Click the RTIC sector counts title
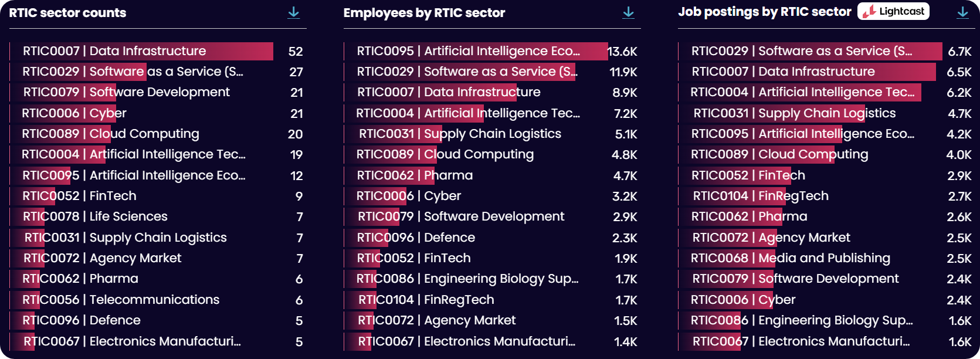Screen dimensions: 980x359 (x=67, y=13)
